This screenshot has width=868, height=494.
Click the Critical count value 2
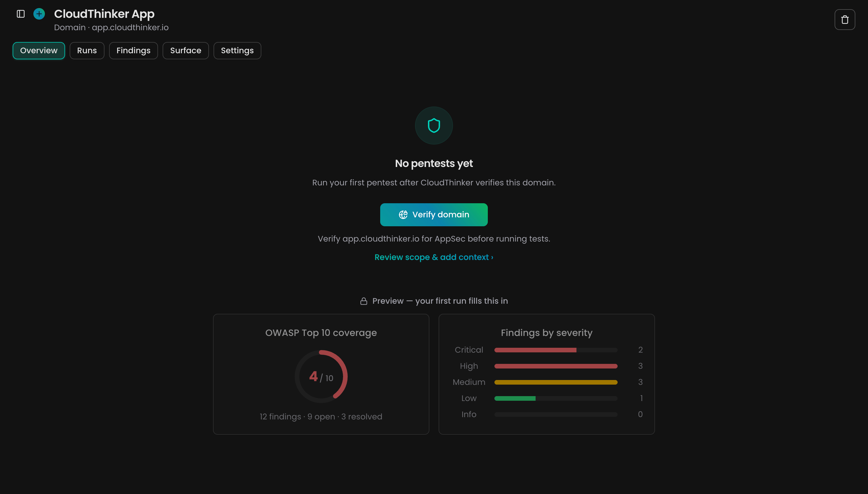click(640, 350)
